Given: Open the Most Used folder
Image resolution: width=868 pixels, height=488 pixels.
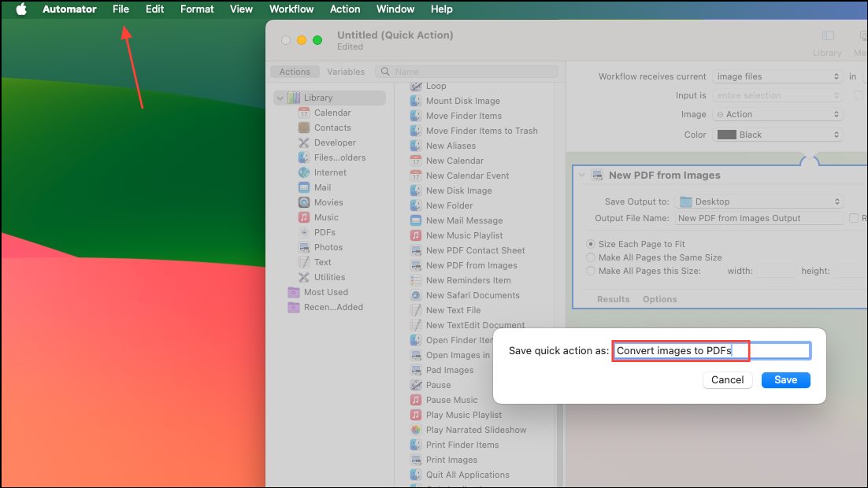Looking at the screenshot, I should [x=325, y=292].
